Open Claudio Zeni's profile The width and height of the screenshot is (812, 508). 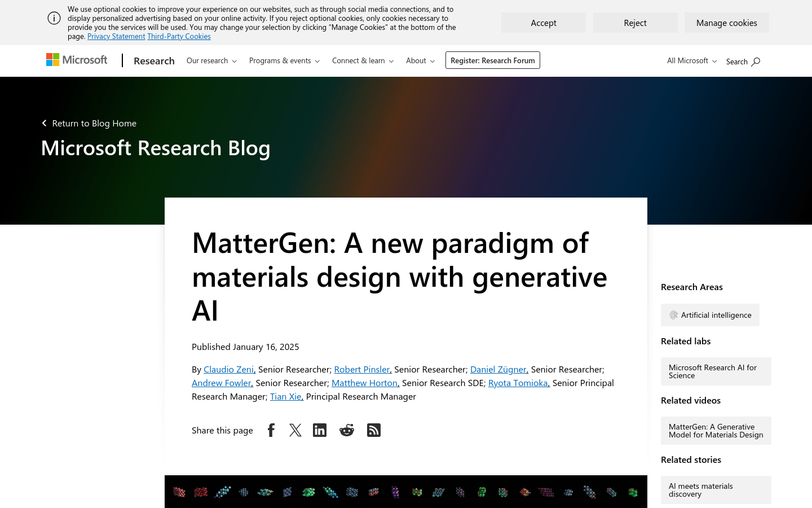pyautogui.click(x=229, y=369)
